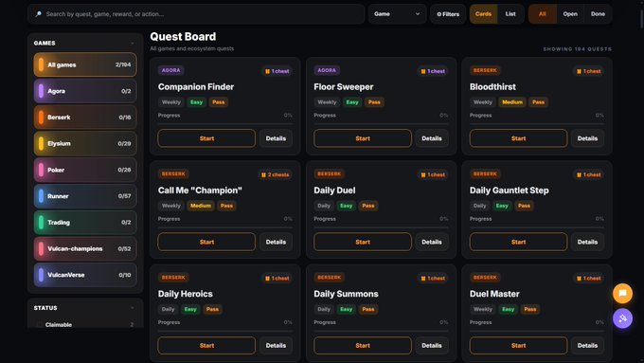
Task: Click BERSERK badge on Duel Master card
Action: point(485,278)
